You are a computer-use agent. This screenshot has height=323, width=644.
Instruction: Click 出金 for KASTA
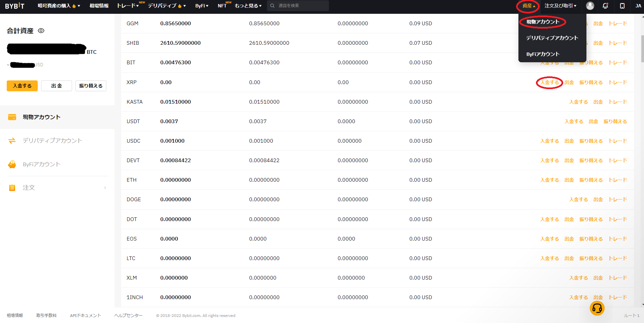pos(598,102)
